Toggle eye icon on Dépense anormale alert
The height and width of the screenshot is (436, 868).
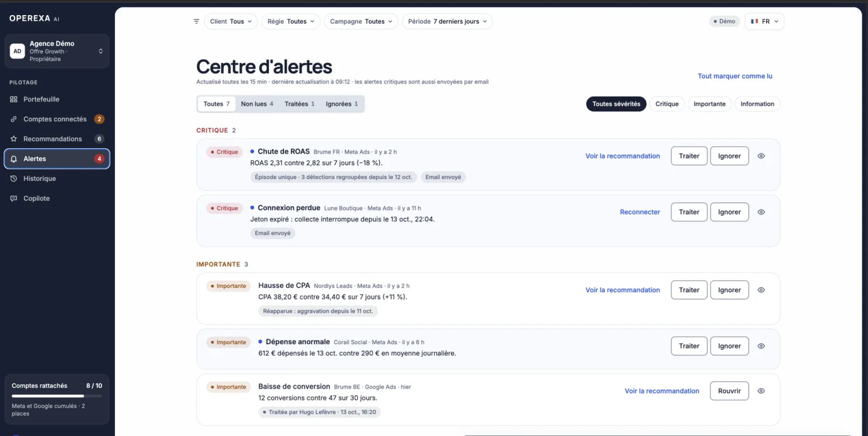(x=761, y=346)
